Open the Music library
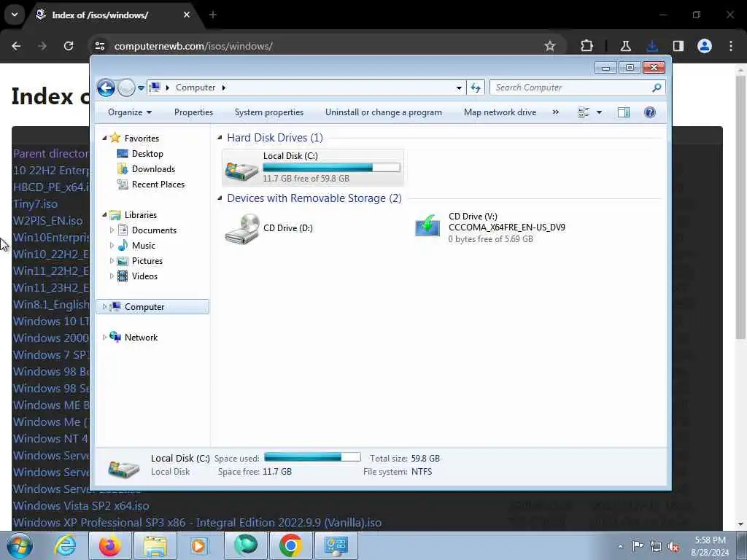The height and width of the screenshot is (560, 747). click(x=144, y=246)
